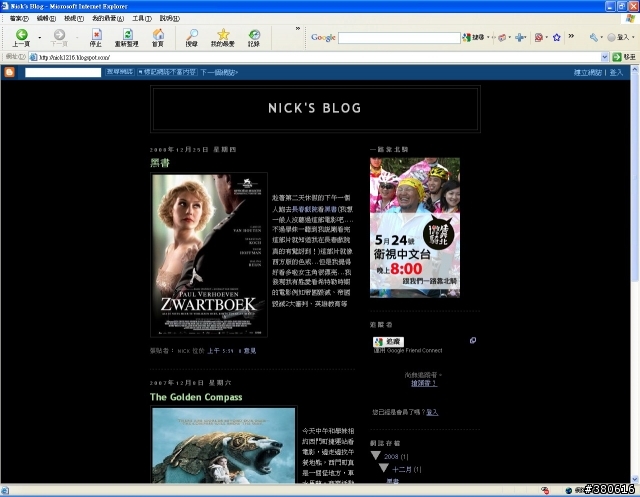Open the address bar dropdown arrow
The width and height of the screenshot is (640, 497).
[605, 58]
